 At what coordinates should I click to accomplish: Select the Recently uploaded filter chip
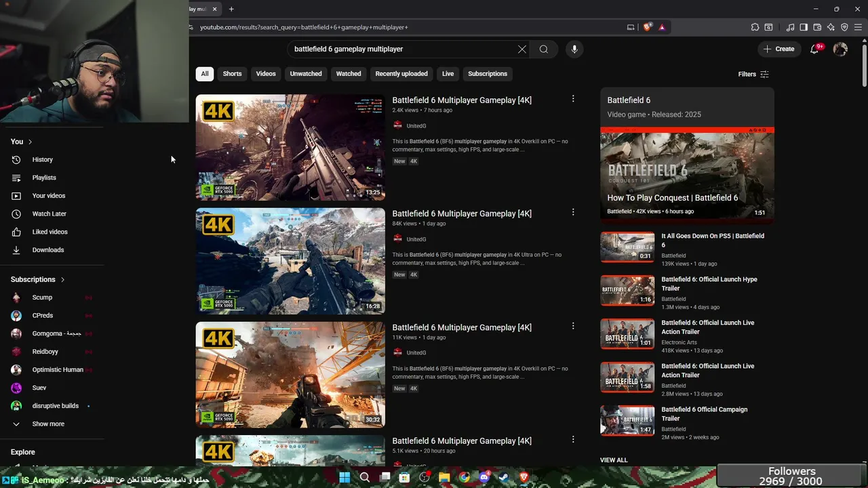coord(401,73)
